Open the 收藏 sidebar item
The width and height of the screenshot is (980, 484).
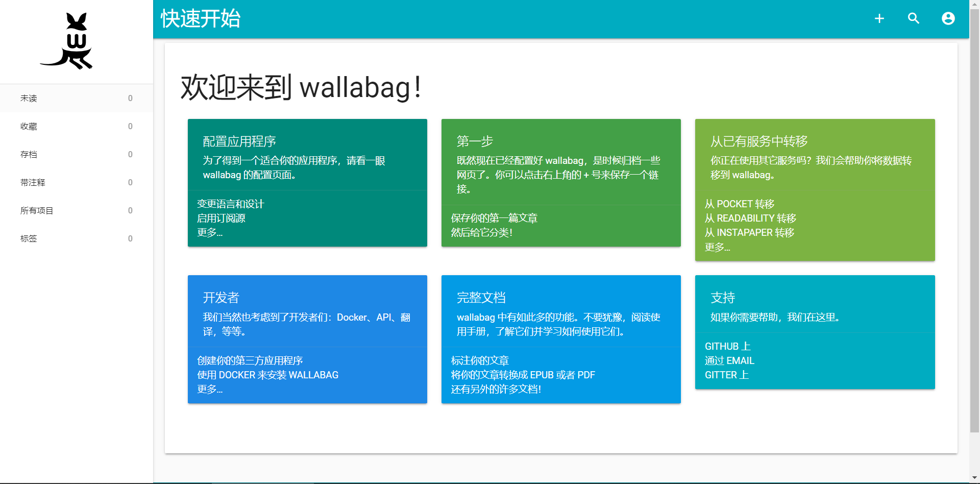tap(77, 126)
